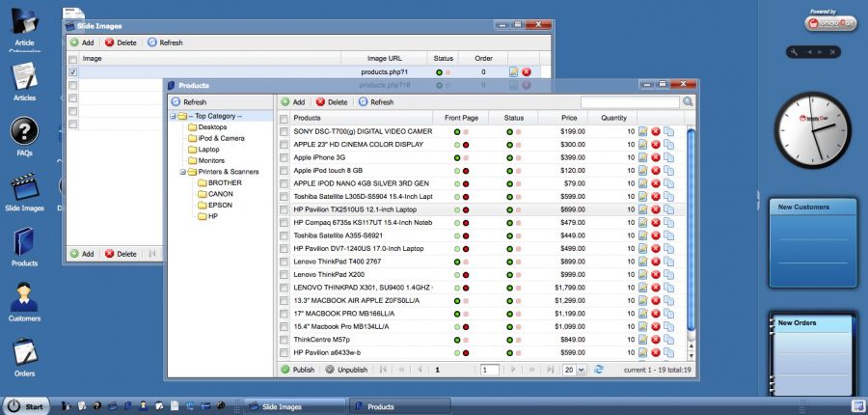The width and height of the screenshot is (868, 415).
Task: Check the select-all box in the Slide Images header
Action: (72, 59)
